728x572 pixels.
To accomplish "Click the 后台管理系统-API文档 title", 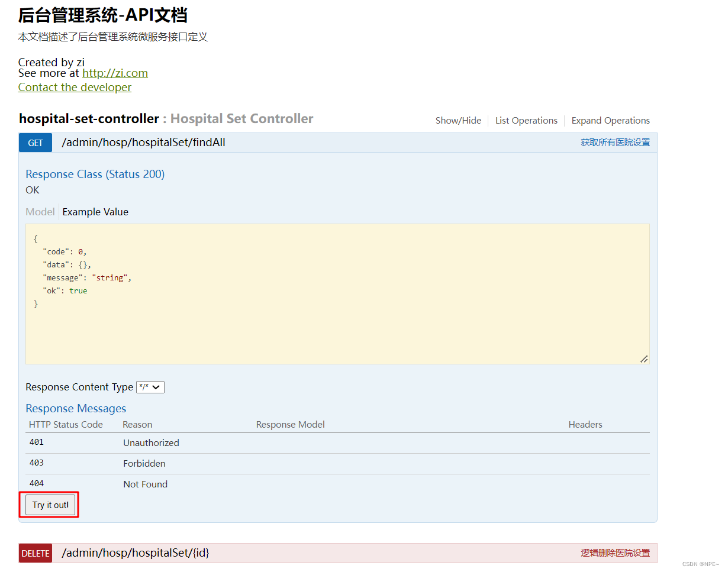I will [x=103, y=15].
